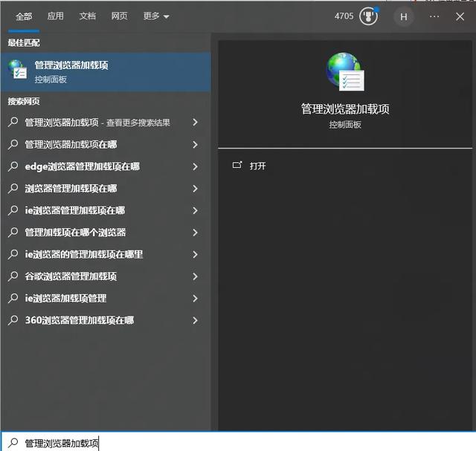The height and width of the screenshot is (451, 476).
Task: Select 浏览器管理加载项在哪 suggestion
Action: pyautogui.click(x=106, y=188)
